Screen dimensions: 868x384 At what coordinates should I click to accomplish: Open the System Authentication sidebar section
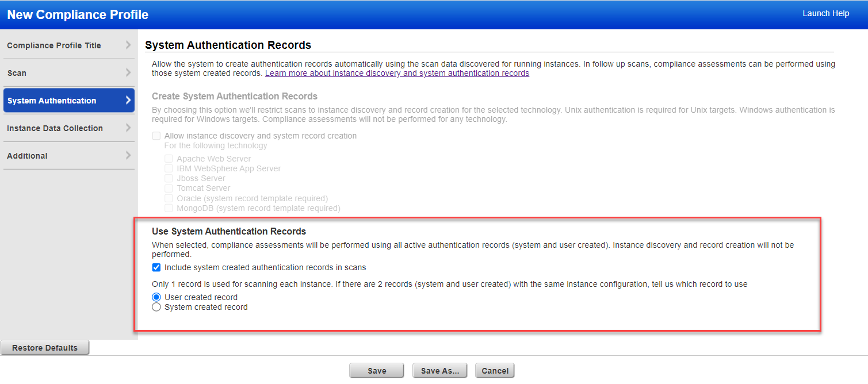point(51,100)
